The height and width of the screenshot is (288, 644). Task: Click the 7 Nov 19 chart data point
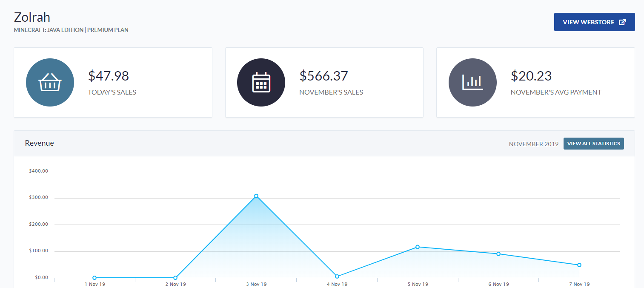(579, 265)
